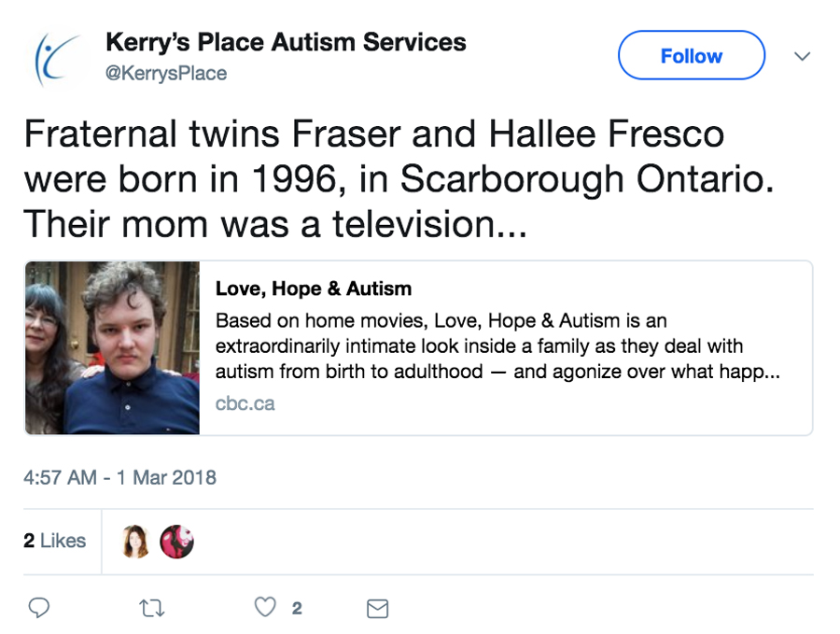Open the @KerrysPlace handle
Image resolution: width=840 pixels, height=634 pixels.
(166, 73)
